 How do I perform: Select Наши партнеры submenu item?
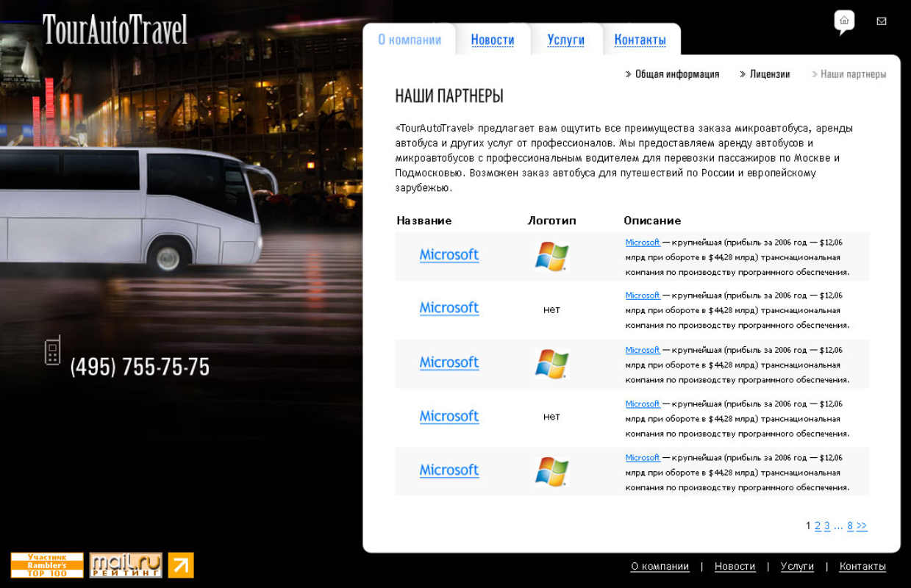pyautogui.click(x=853, y=74)
